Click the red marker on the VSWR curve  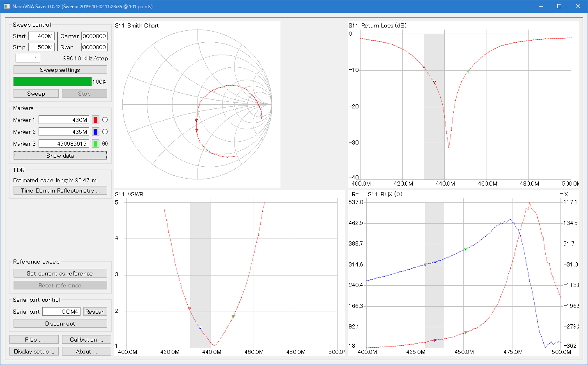tap(189, 309)
